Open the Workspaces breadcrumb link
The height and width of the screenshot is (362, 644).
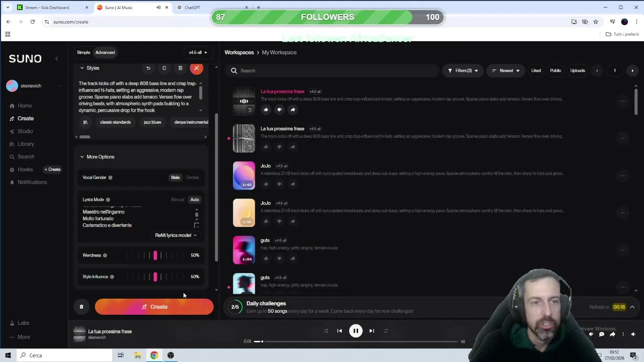(239, 52)
